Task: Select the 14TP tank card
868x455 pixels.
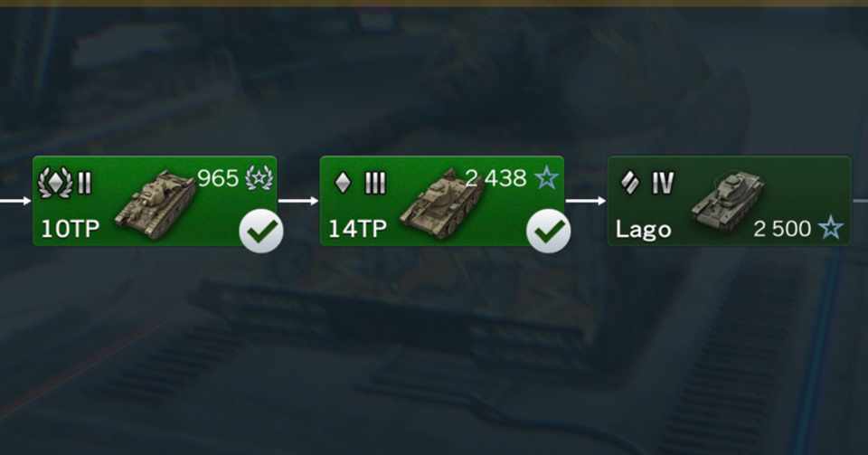Action: click(442, 201)
